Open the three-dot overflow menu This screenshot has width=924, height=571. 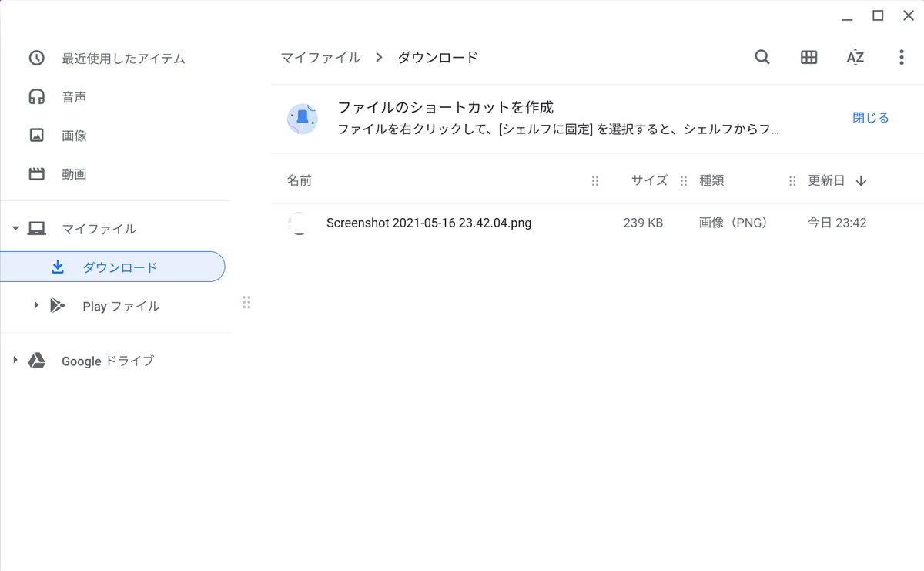point(901,57)
